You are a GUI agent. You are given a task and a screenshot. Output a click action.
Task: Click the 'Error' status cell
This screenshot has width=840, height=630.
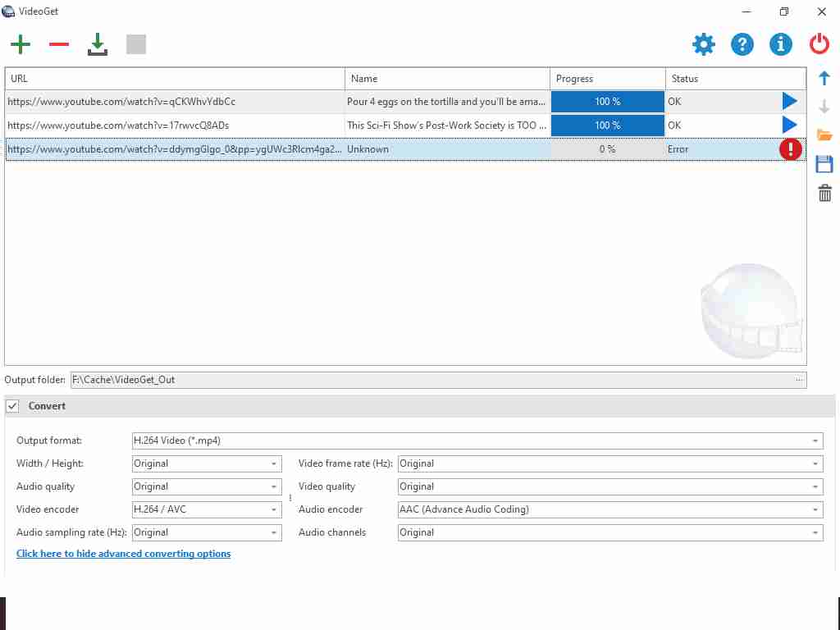(678, 149)
